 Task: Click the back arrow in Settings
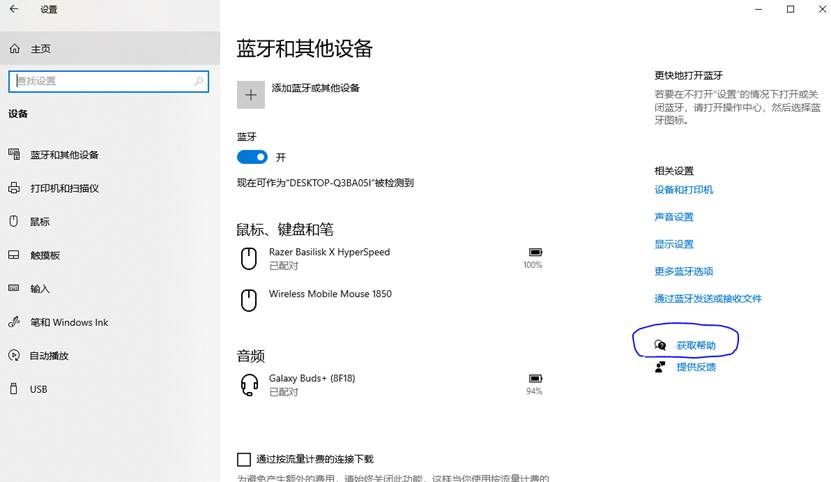[14, 9]
